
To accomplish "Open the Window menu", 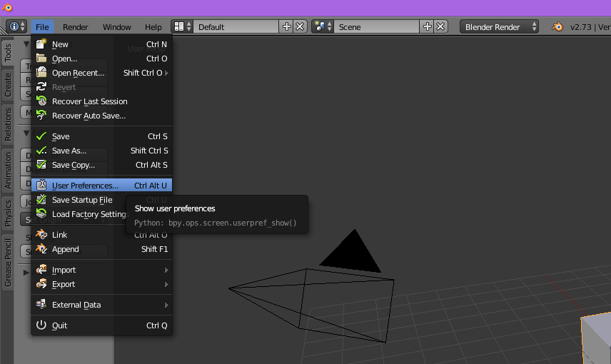I will pyautogui.click(x=116, y=27).
